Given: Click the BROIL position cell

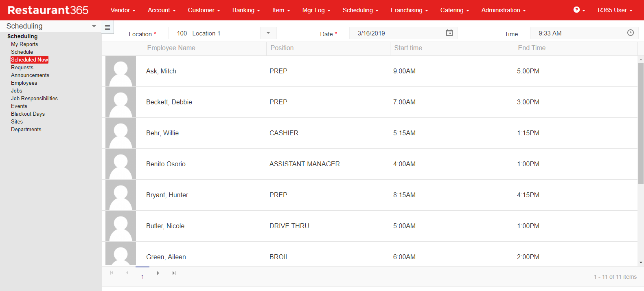Looking at the screenshot, I should 279,257.
